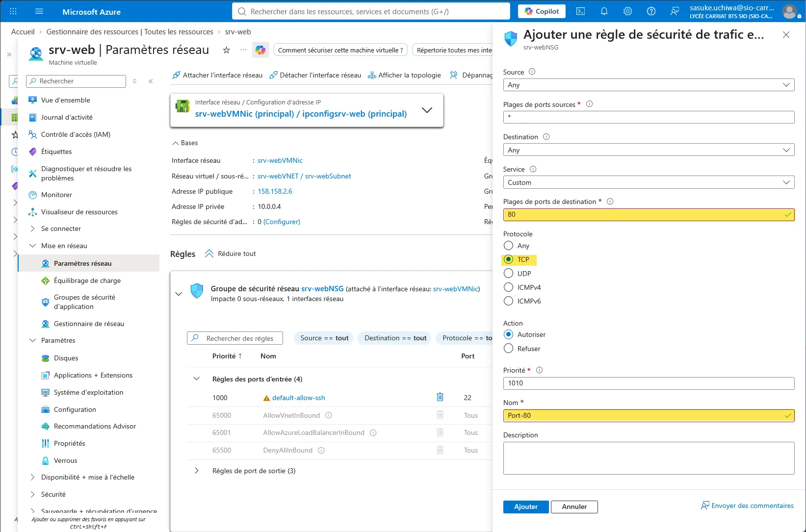The image size is (806, 532).
Task: Show info for AllowVnetInBound rule
Action: pos(329,415)
